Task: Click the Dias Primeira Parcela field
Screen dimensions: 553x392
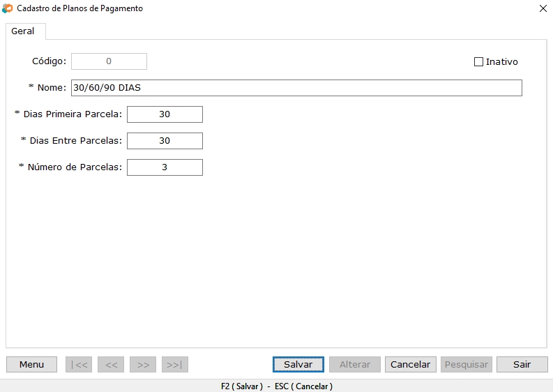Action: 165,114
